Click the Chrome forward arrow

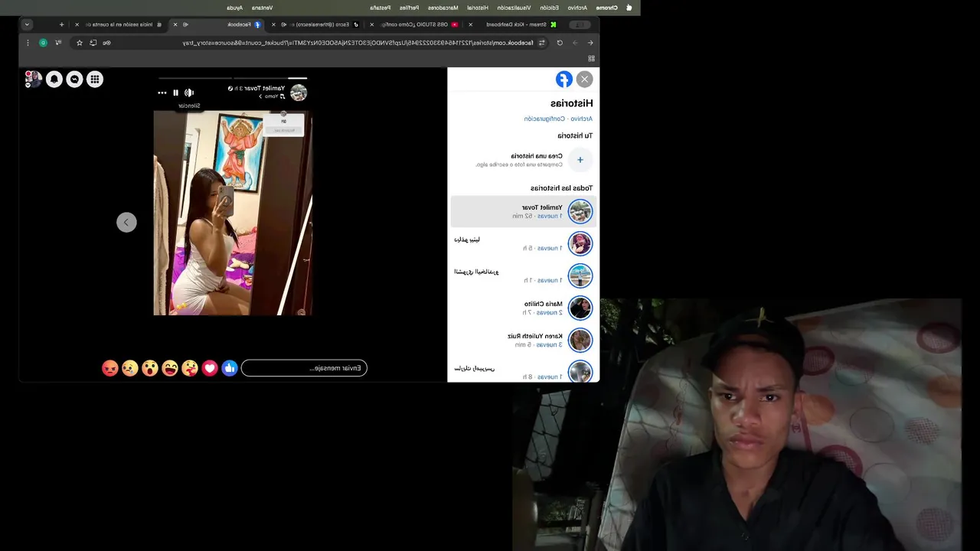tap(575, 43)
